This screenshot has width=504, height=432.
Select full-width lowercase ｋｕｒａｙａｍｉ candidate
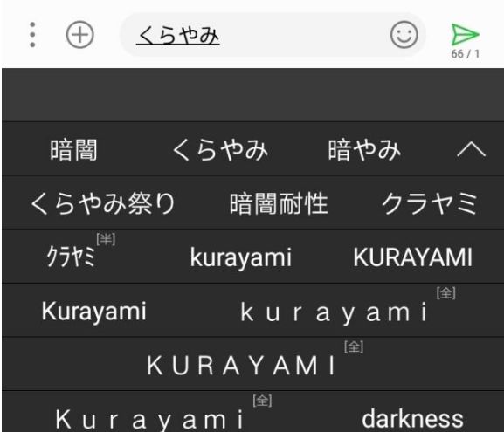pyautogui.click(x=335, y=312)
